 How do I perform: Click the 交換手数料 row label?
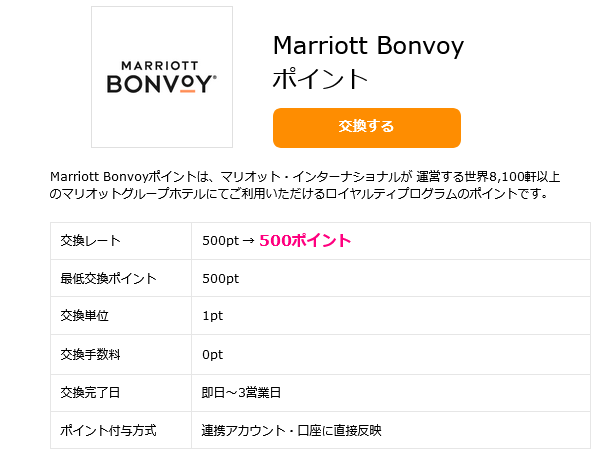[90, 354]
